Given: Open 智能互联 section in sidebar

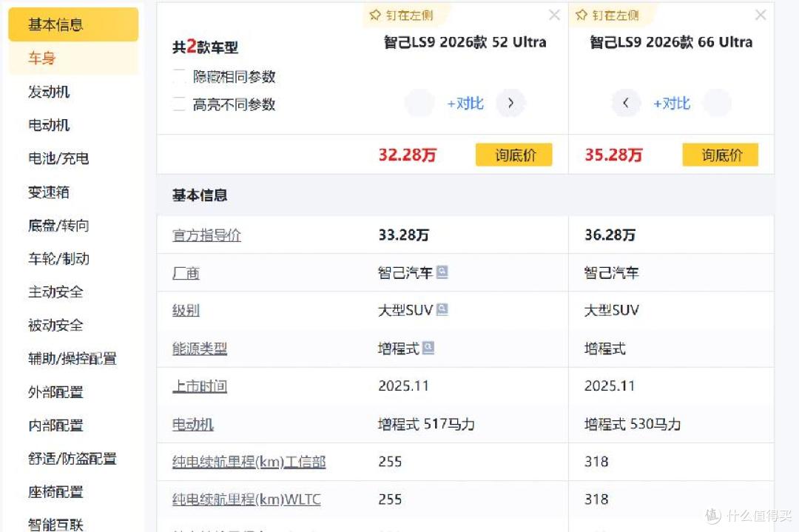Looking at the screenshot, I should (55, 525).
